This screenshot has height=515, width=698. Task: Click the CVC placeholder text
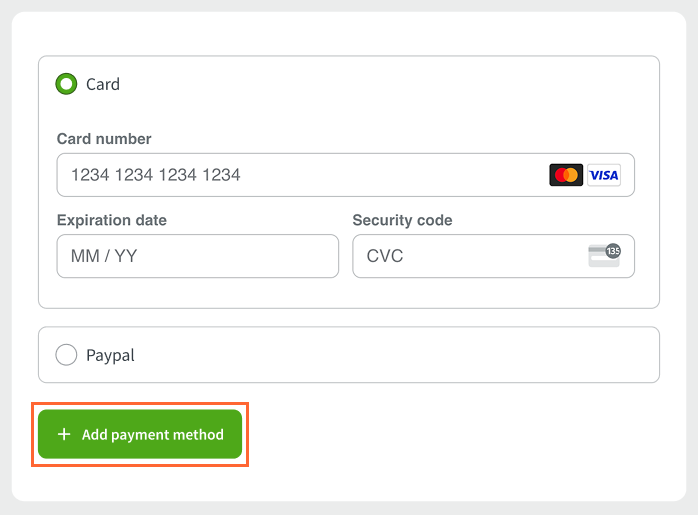pos(385,256)
